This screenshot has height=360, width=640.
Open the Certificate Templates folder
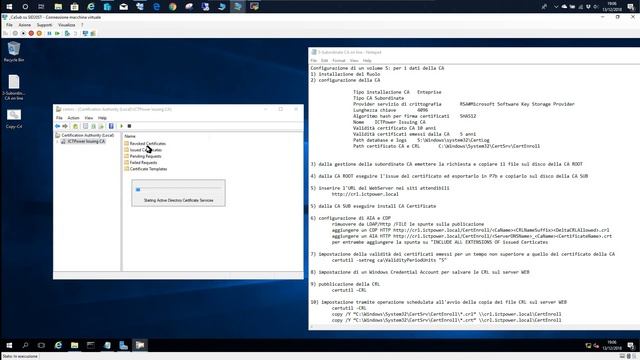148,169
